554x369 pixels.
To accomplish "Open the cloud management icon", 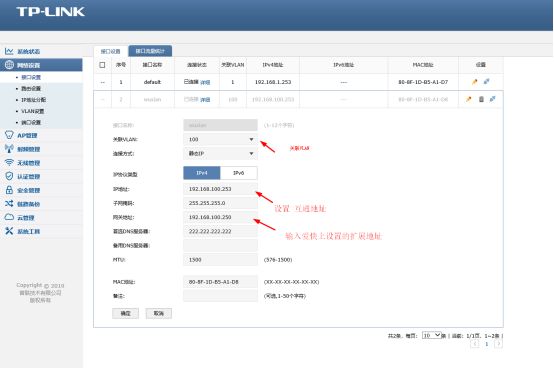I will [9, 217].
